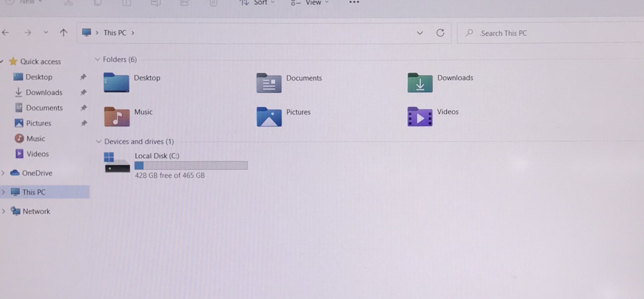The height and width of the screenshot is (299, 644).
Task: Go forward with the right arrow button
Action: [x=27, y=33]
